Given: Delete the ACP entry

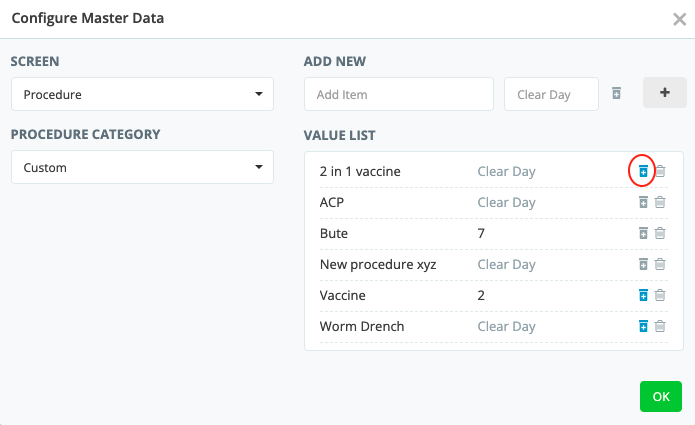Looking at the screenshot, I should click(660, 203).
